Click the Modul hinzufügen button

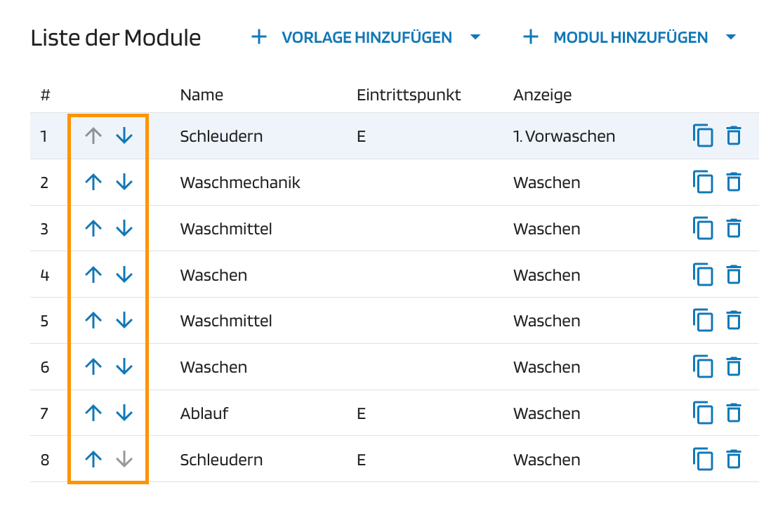tap(617, 37)
